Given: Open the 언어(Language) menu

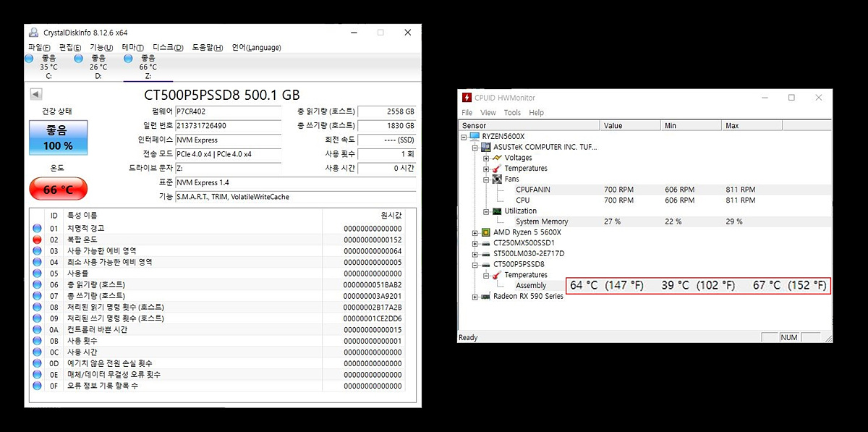Looking at the screenshot, I should [x=256, y=48].
